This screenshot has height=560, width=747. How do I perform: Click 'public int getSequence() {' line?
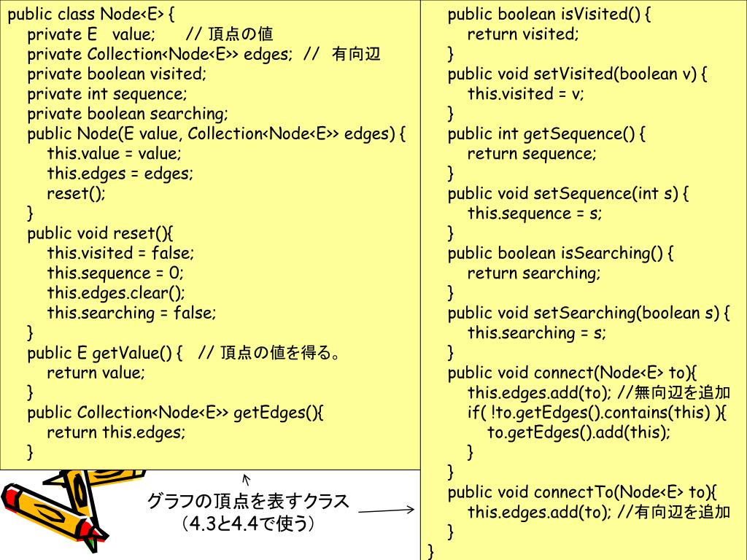tap(546, 134)
